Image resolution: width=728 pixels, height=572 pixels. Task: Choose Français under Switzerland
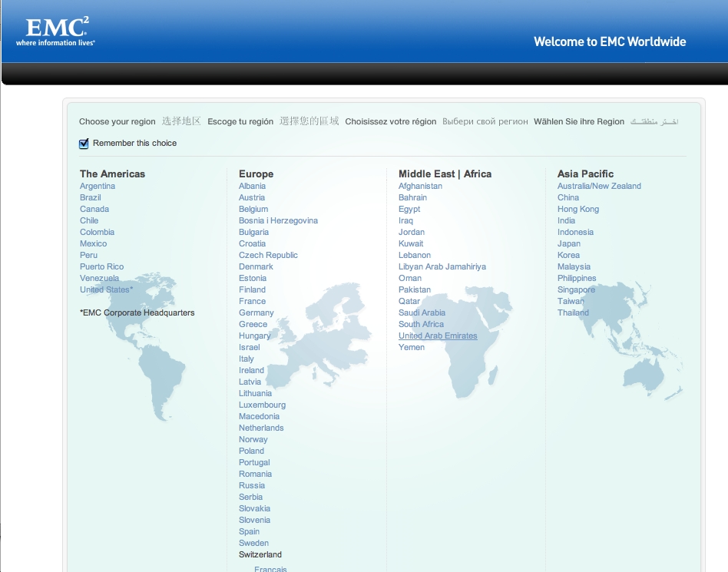270,569
